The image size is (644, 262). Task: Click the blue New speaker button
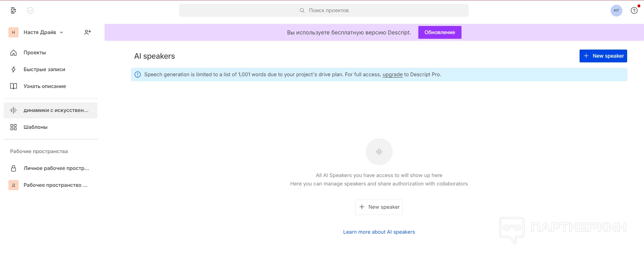coord(603,56)
